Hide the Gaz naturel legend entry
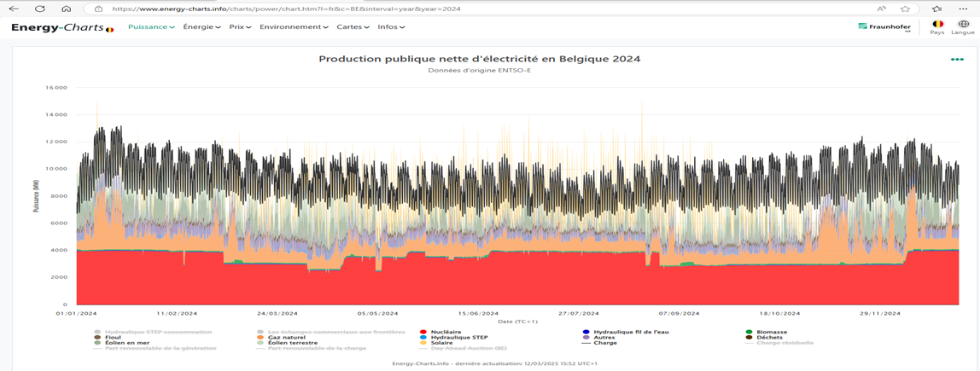The image size is (980, 371). point(286,338)
